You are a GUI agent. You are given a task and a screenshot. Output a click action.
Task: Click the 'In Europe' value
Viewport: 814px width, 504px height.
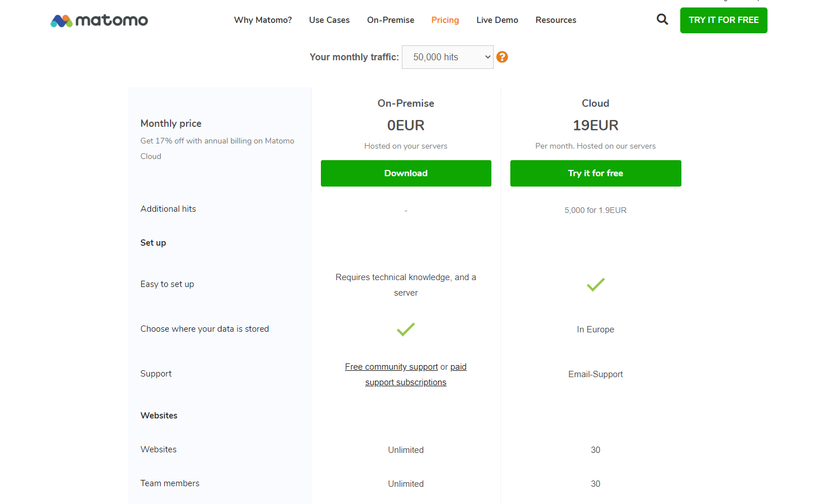(595, 329)
